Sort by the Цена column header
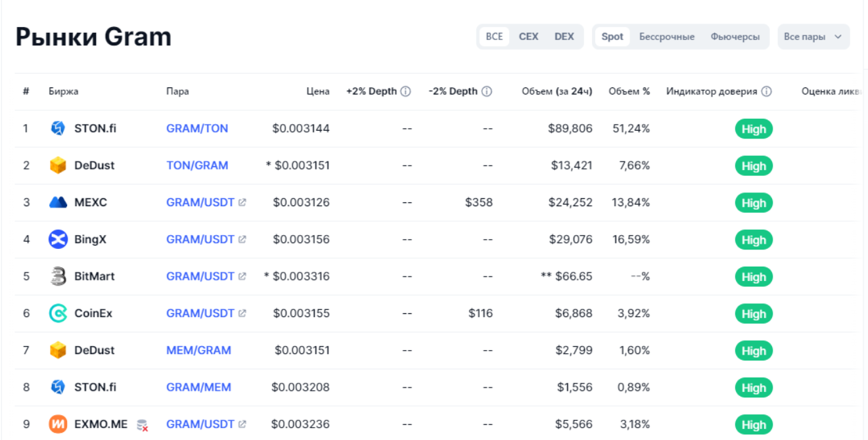 click(x=318, y=91)
